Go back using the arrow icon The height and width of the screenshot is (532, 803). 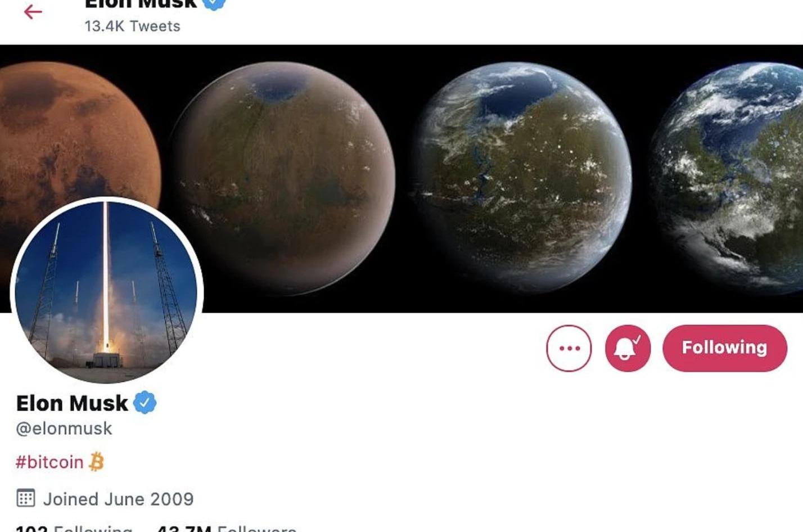pyautogui.click(x=33, y=11)
